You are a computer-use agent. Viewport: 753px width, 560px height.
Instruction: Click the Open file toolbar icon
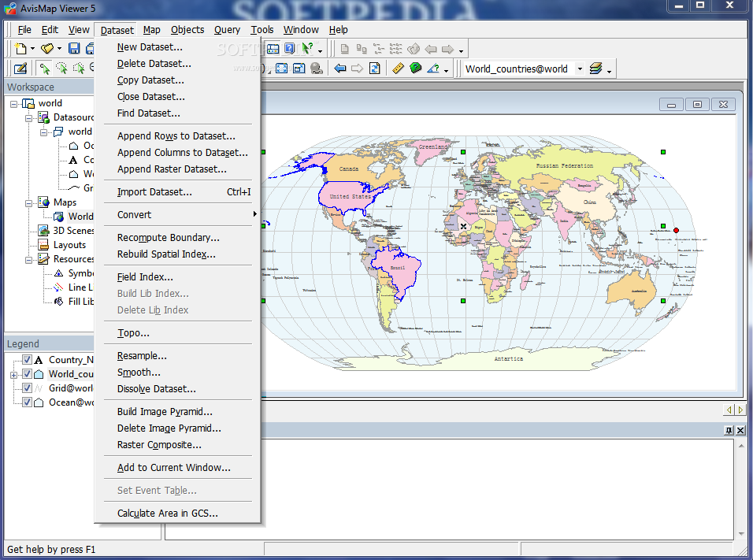pyautogui.click(x=47, y=49)
